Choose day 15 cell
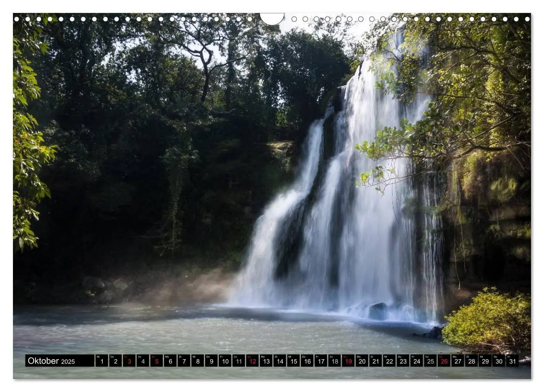The image size is (544, 392). pyautogui.click(x=294, y=361)
